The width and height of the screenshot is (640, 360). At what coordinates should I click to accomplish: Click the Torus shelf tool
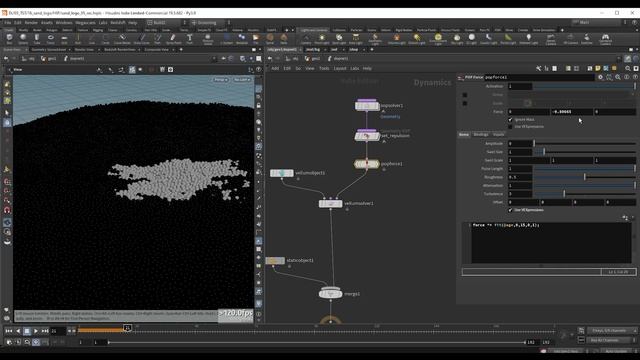[x=51, y=38]
